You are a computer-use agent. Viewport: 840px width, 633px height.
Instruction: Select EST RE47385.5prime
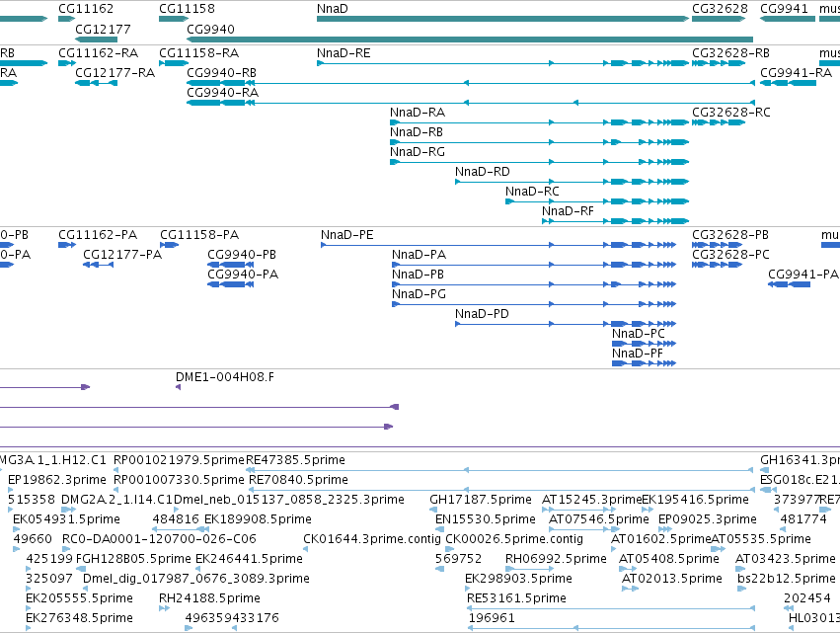click(499, 470)
